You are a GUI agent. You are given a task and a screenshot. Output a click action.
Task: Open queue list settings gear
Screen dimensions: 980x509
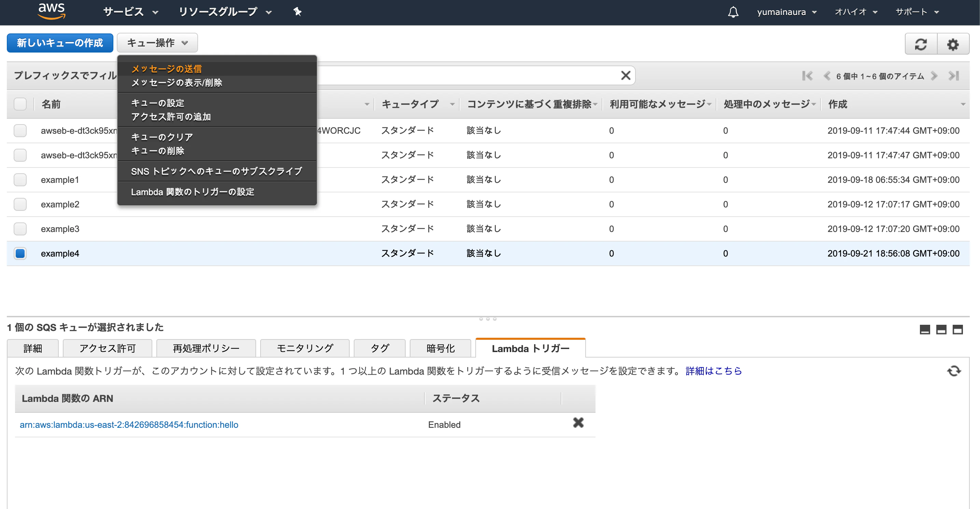tap(953, 44)
